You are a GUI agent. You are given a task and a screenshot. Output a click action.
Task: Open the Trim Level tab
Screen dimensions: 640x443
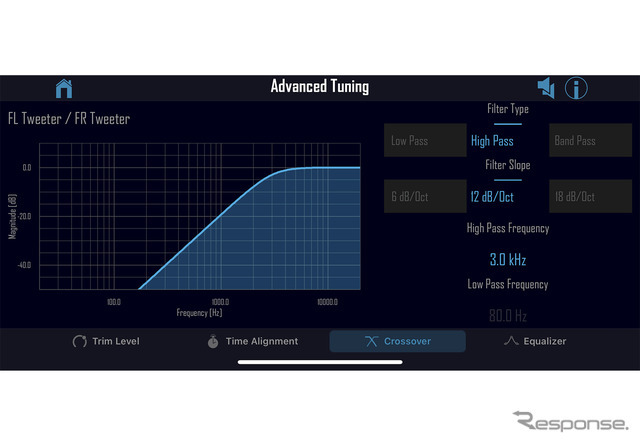coord(106,341)
